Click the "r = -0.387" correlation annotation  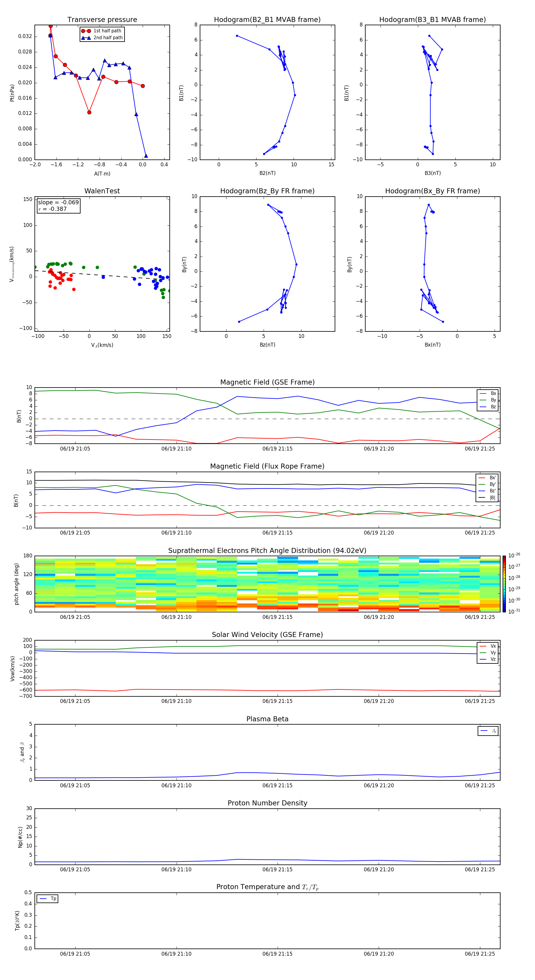53,209
